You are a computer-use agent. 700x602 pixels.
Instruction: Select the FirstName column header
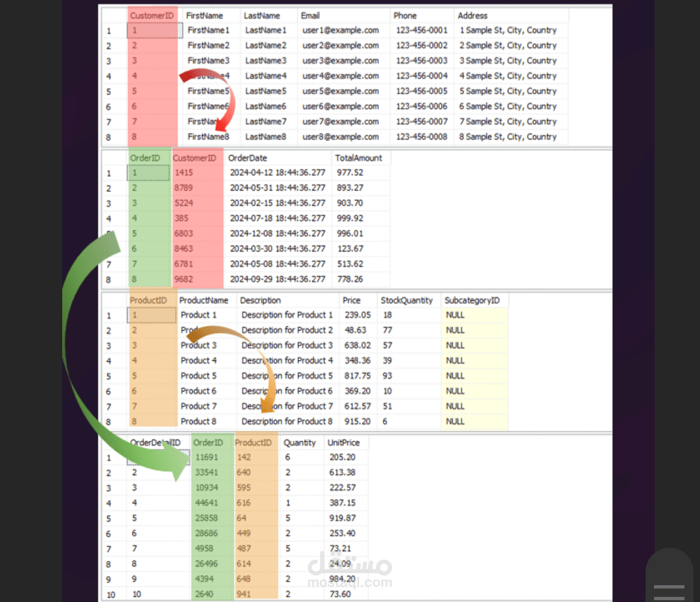pyautogui.click(x=204, y=16)
